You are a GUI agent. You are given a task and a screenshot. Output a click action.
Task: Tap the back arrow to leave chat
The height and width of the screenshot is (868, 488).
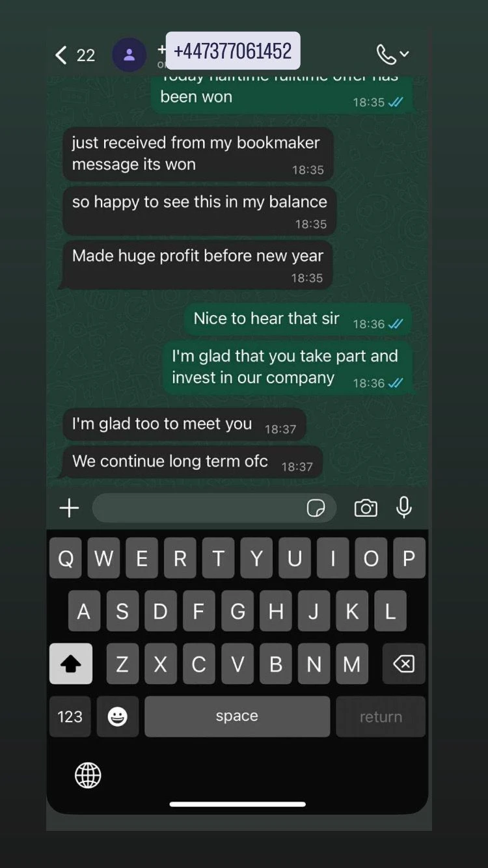61,55
